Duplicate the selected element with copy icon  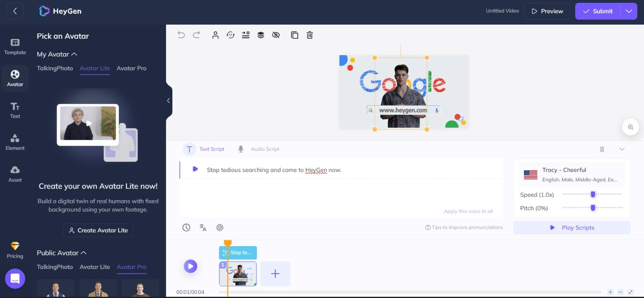point(295,35)
